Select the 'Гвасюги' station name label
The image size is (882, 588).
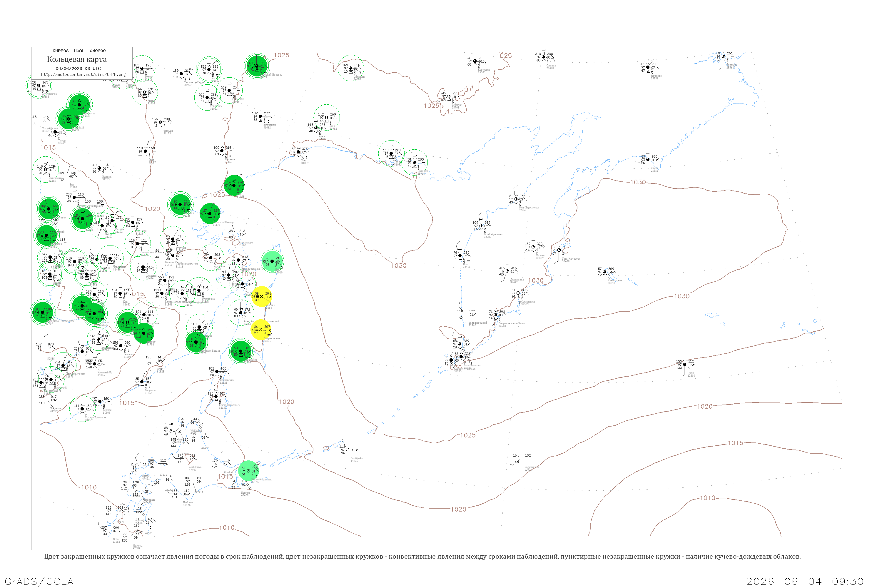point(129,354)
